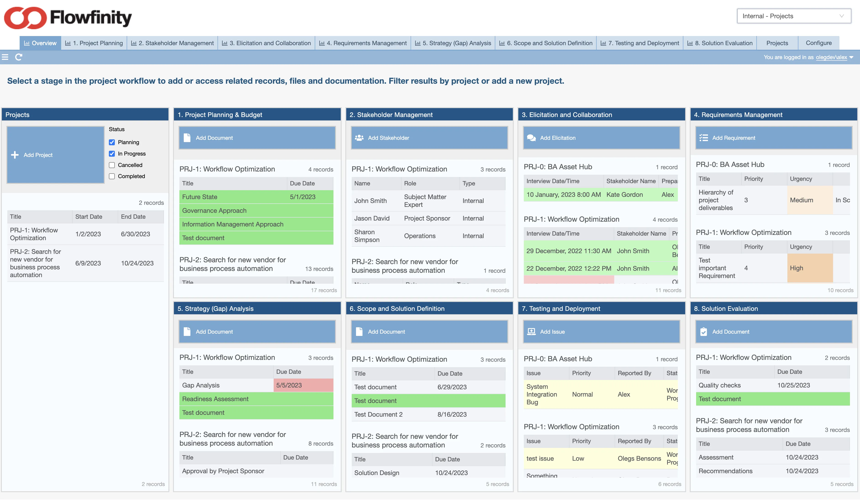Refresh the dashboard view
860x504 pixels.
pyautogui.click(x=19, y=57)
